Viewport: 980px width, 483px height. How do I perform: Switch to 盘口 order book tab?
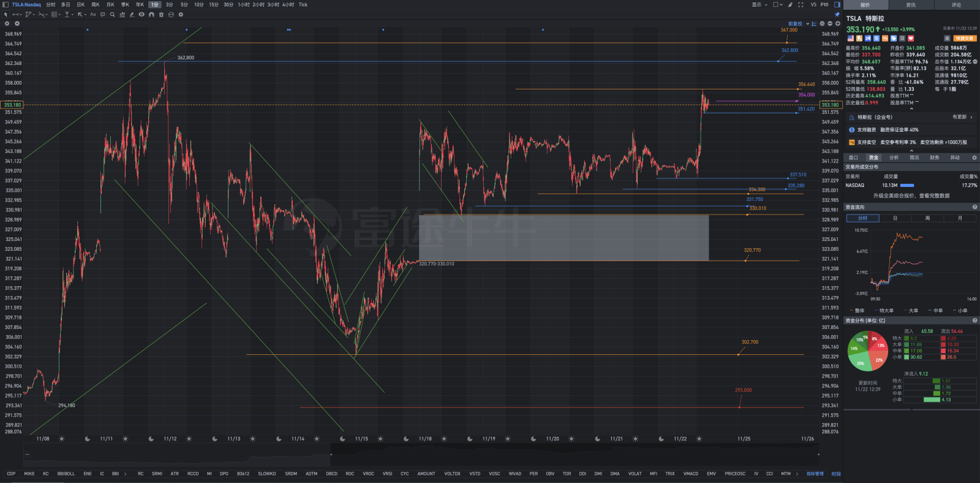[x=853, y=158]
